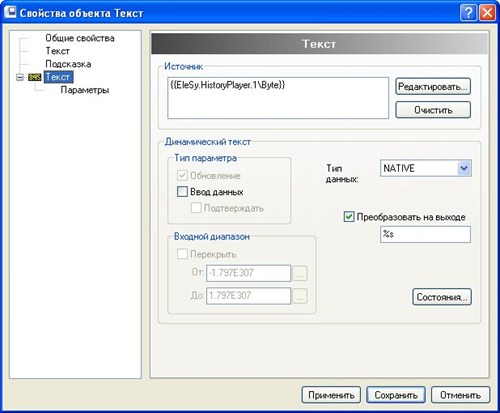Click the Сохранить button
The image size is (500, 413).
(x=396, y=395)
